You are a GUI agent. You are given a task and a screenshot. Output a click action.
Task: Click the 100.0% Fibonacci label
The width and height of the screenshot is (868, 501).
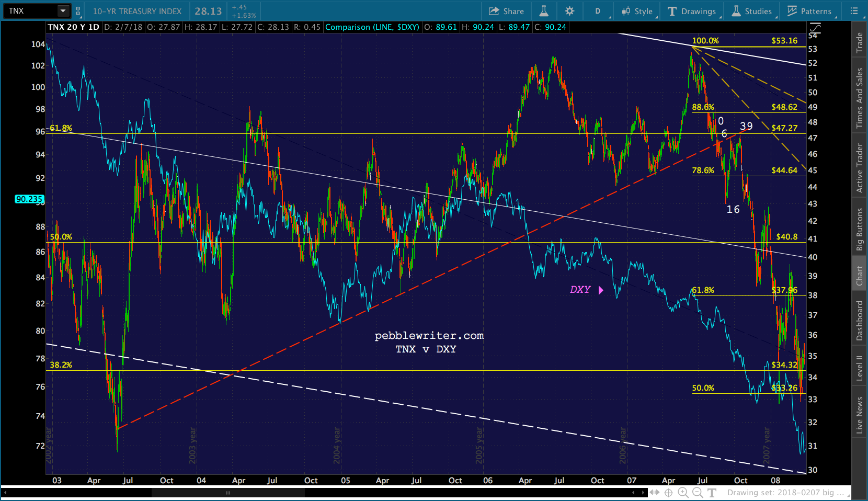click(705, 40)
